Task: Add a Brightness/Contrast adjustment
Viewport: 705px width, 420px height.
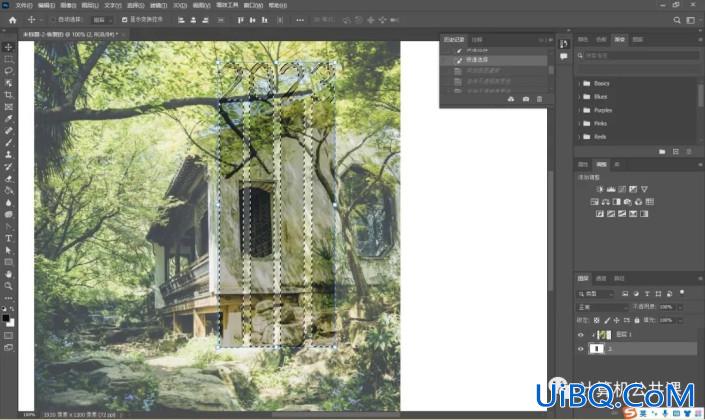Action: tap(600, 189)
